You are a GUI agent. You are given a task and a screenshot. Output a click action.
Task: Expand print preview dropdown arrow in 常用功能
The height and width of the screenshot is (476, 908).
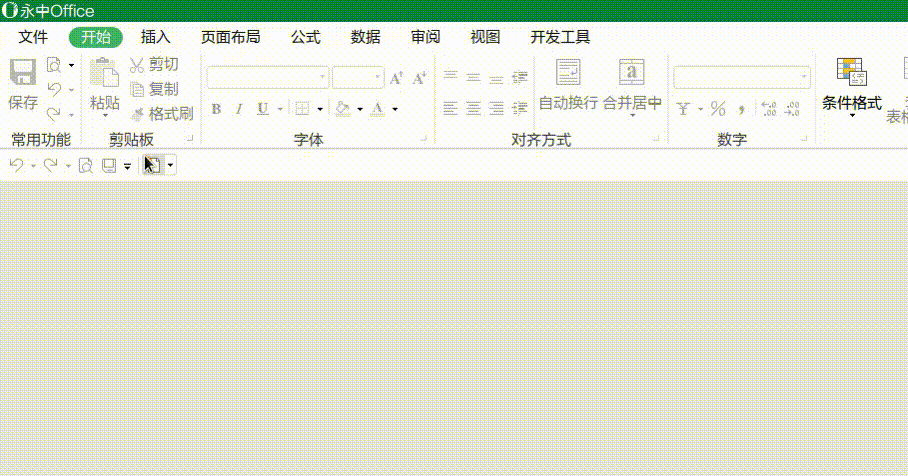tap(71, 65)
